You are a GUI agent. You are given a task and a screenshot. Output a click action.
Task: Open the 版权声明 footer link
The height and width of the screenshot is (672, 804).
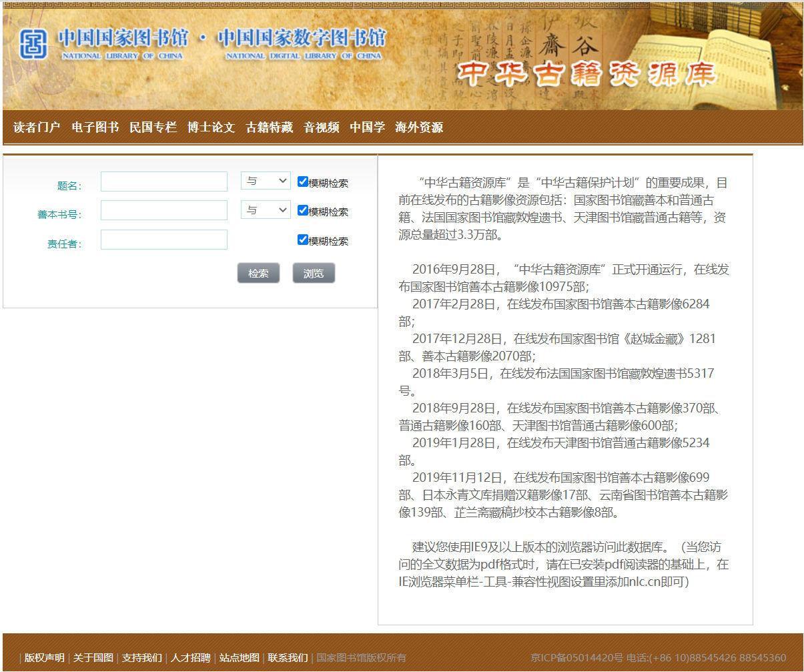click(x=45, y=657)
